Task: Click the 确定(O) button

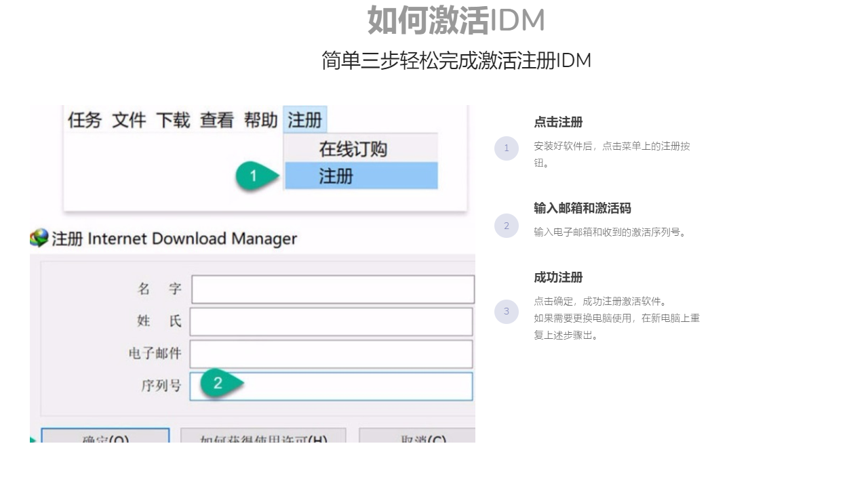Action: pos(105,436)
